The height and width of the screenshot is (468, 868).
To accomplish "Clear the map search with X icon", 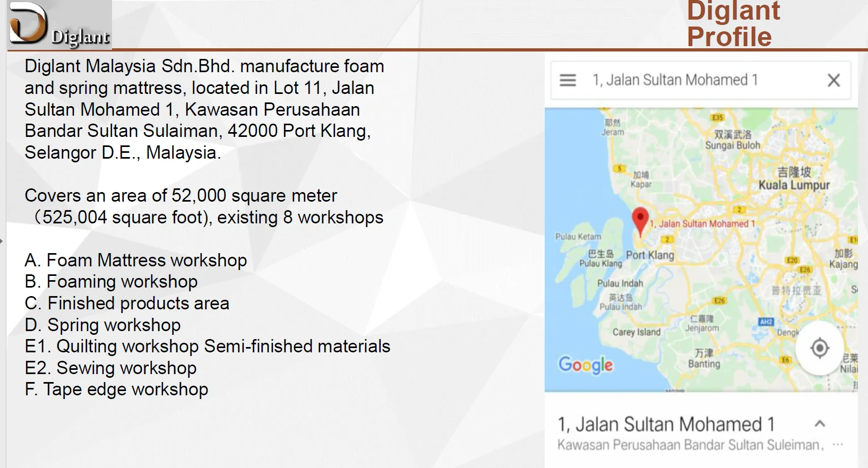I will pyautogui.click(x=833, y=80).
